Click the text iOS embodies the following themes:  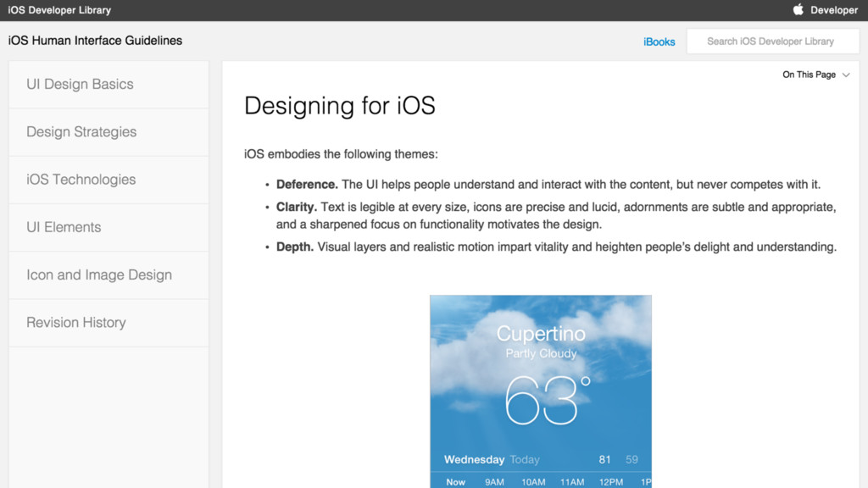pos(341,154)
